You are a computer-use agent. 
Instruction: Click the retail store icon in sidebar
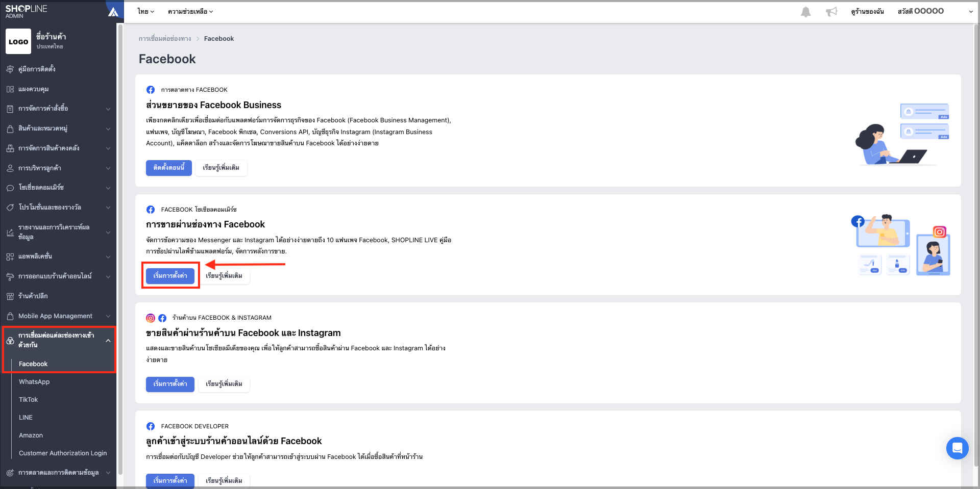click(10, 296)
